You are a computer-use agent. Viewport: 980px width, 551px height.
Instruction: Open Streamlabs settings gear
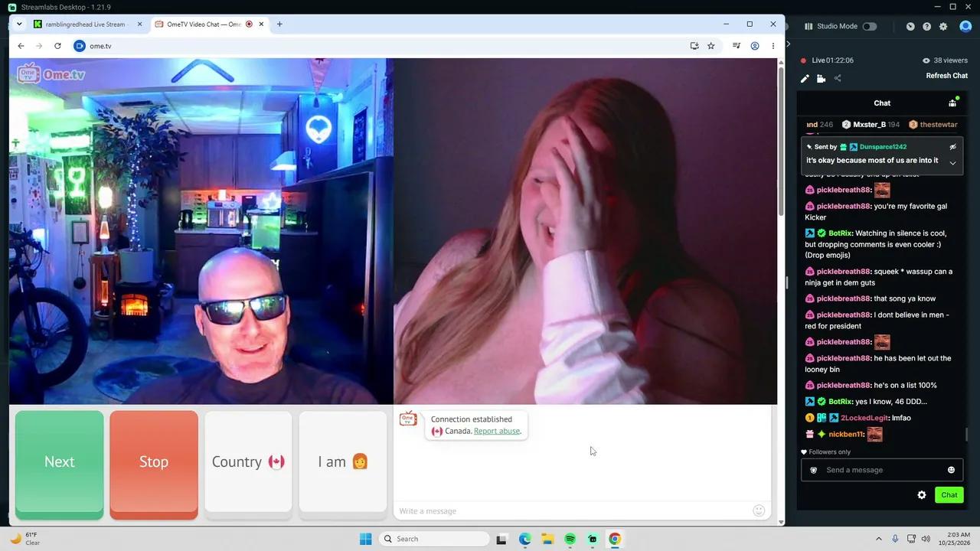tap(943, 26)
